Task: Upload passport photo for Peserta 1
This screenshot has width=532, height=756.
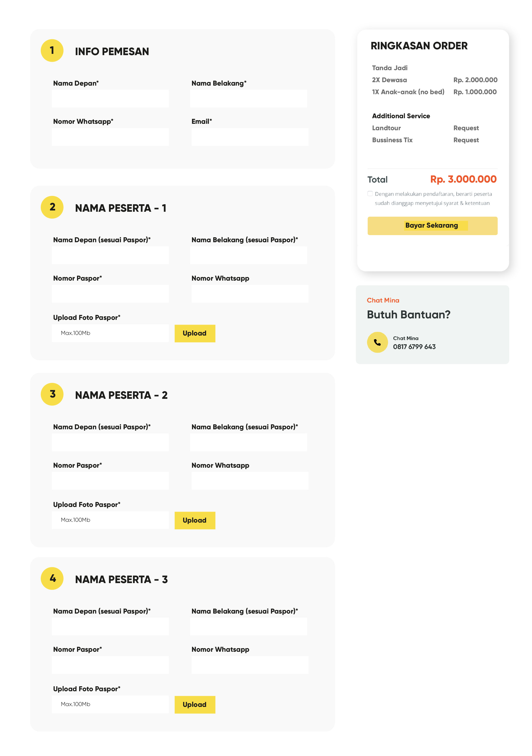Action: tap(195, 333)
